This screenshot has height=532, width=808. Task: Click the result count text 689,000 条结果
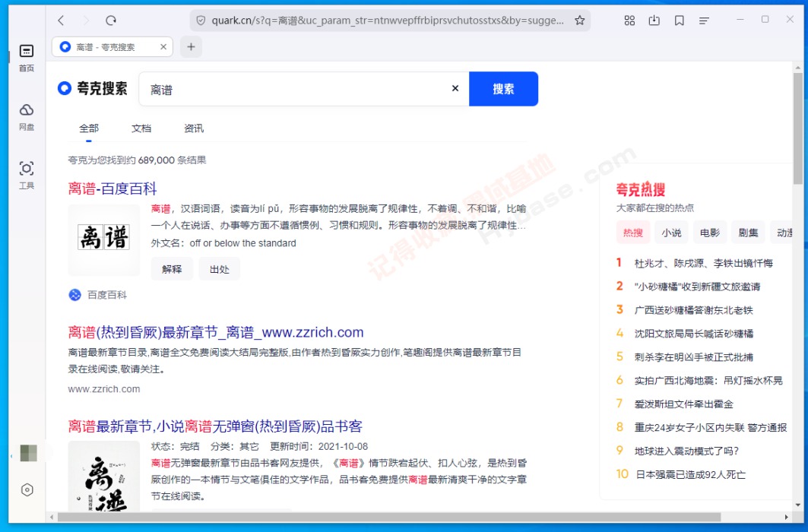(x=172, y=160)
